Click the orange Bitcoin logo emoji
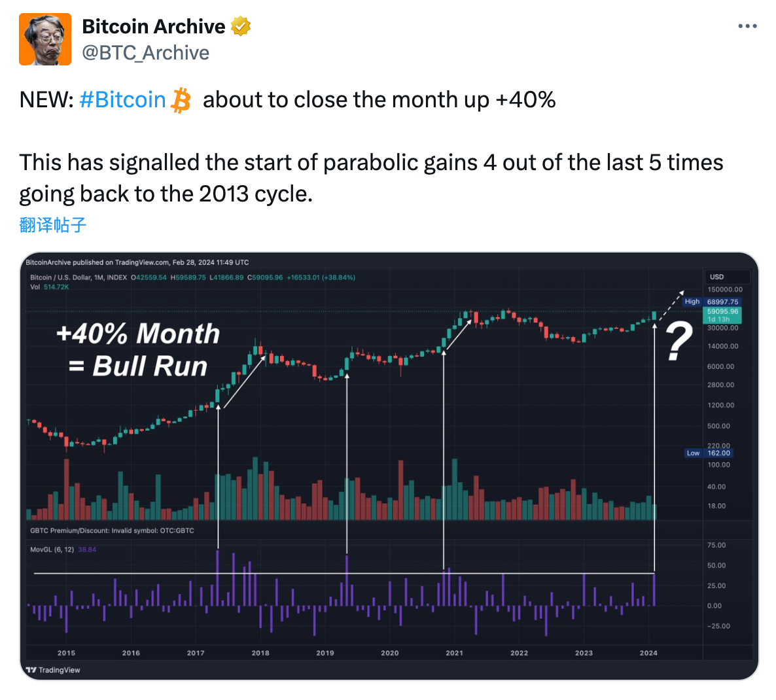 [x=181, y=101]
